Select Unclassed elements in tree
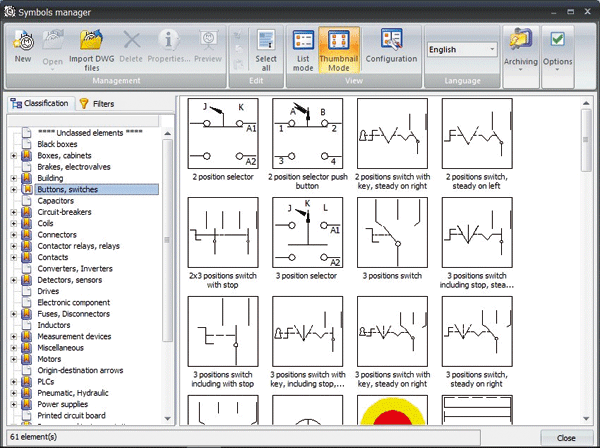The height and width of the screenshot is (448, 600). [90, 133]
